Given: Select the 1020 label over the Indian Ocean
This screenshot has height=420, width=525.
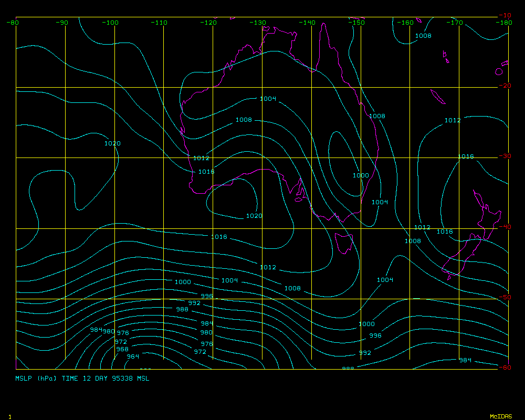Looking at the screenshot, I should pyautogui.click(x=112, y=143).
